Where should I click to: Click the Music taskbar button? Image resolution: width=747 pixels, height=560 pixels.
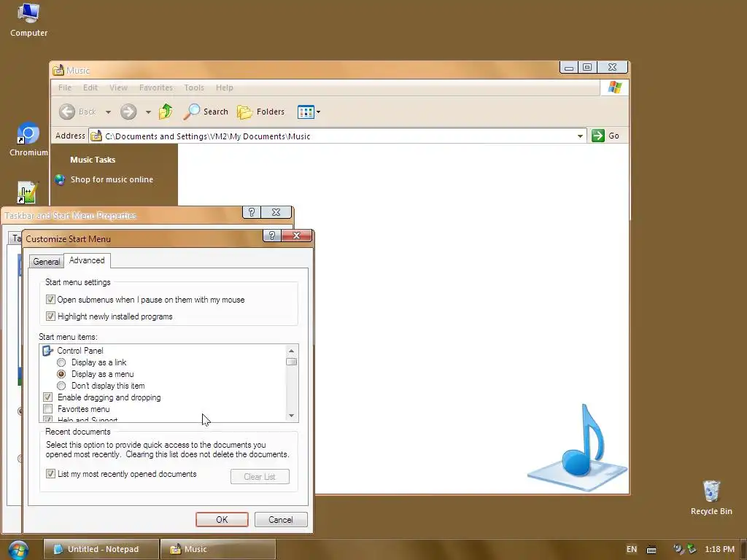[x=218, y=549]
